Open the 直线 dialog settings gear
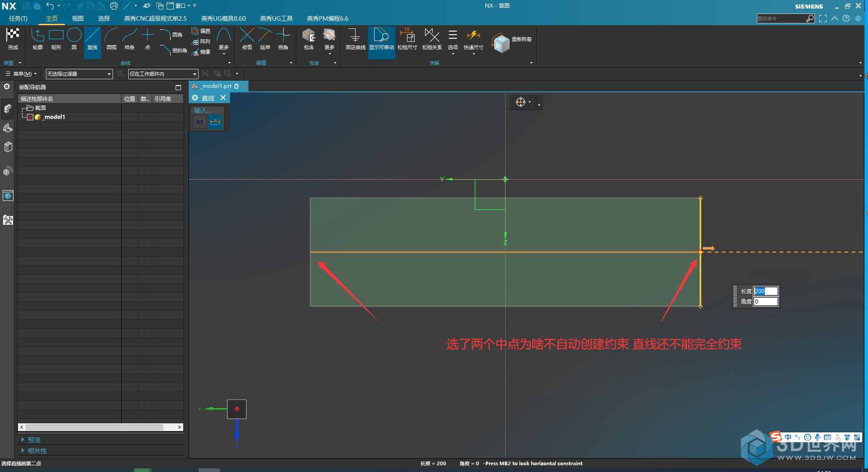Viewport: 868px width, 472px height. coord(195,98)
